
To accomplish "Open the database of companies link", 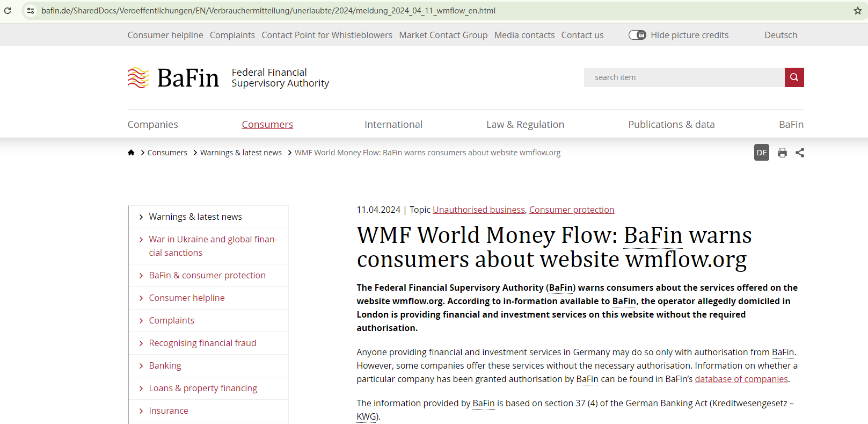I will pyautogui.click(x=741, y=379).
